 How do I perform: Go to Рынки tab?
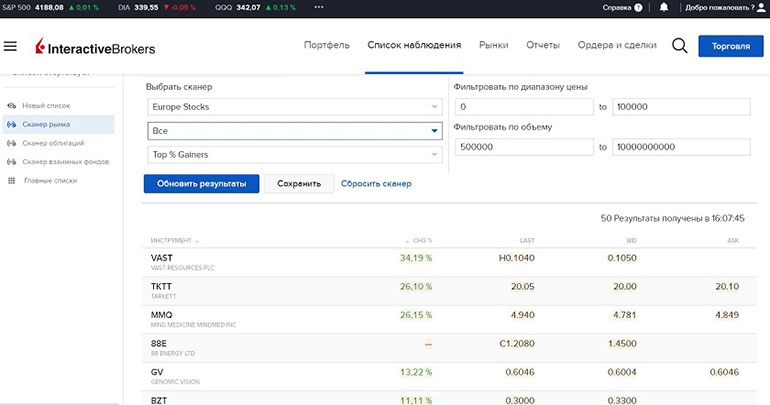[494, 45]
